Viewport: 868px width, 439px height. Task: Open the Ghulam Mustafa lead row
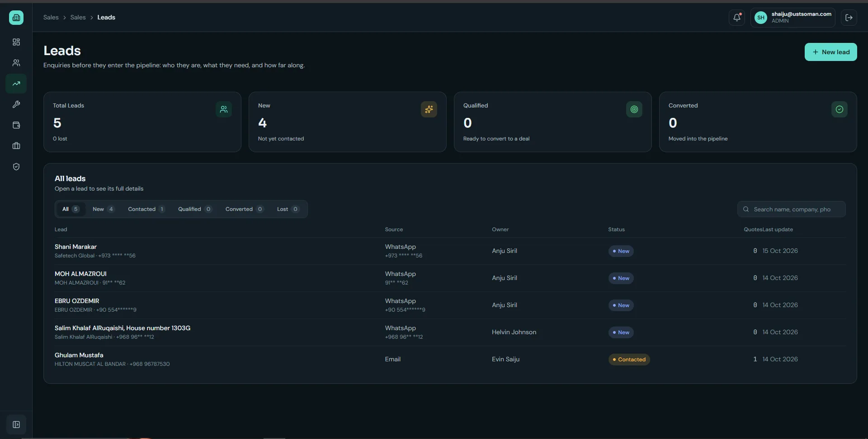450,360
